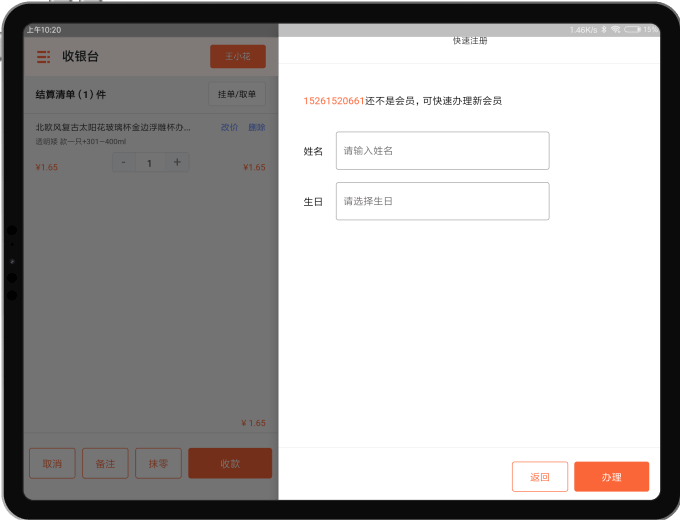Tap the orange phone number 15261520661
The width and height of the screenshot is (680, 520).
tap(334, 101)
